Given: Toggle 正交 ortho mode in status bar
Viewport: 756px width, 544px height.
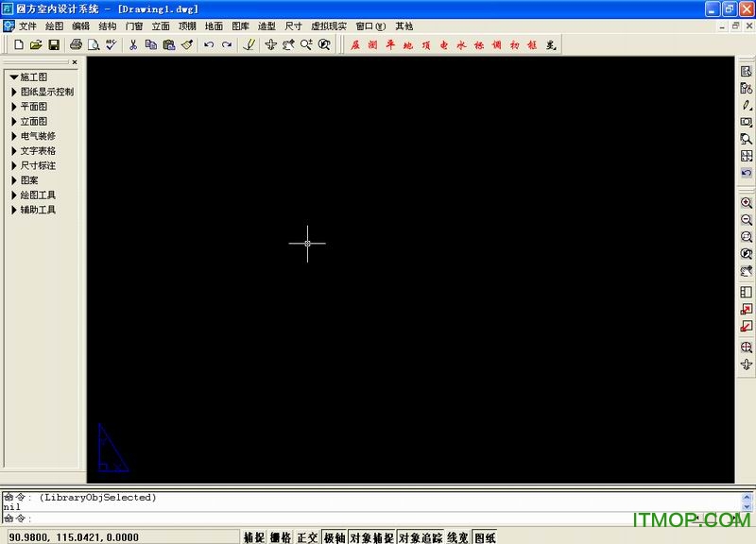Looking at the screenshot, I should tap(307, 537).
